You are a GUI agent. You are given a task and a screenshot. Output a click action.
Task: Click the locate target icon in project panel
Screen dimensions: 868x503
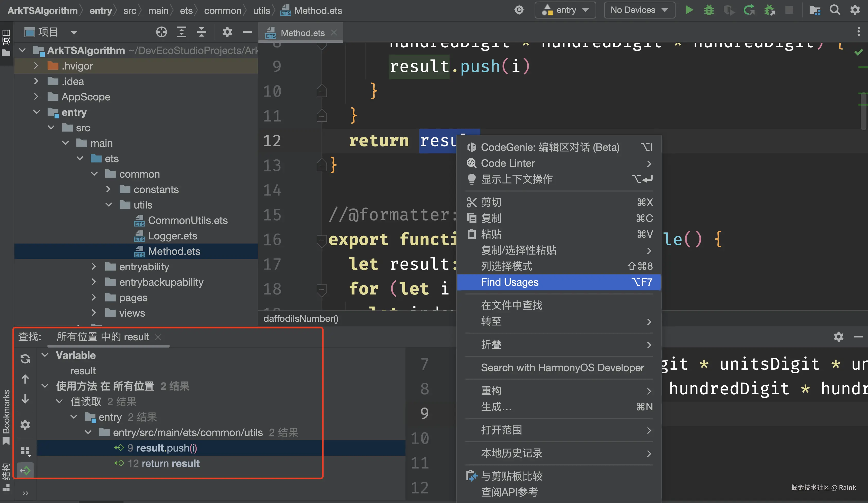coord(161,32)
